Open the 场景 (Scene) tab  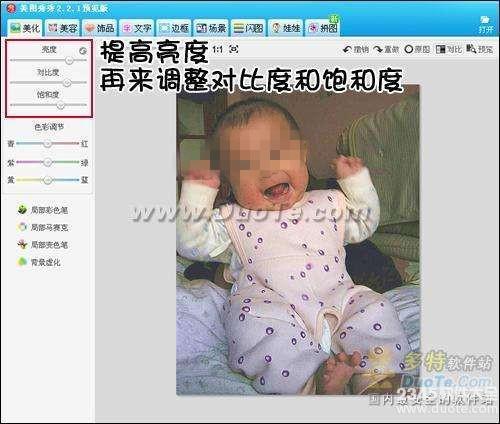click(211, 28)
